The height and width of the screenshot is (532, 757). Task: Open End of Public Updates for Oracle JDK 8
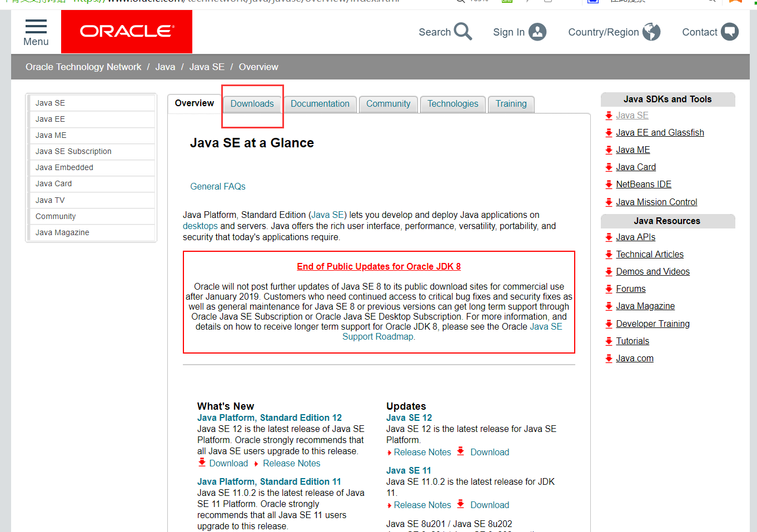(379, 267)
